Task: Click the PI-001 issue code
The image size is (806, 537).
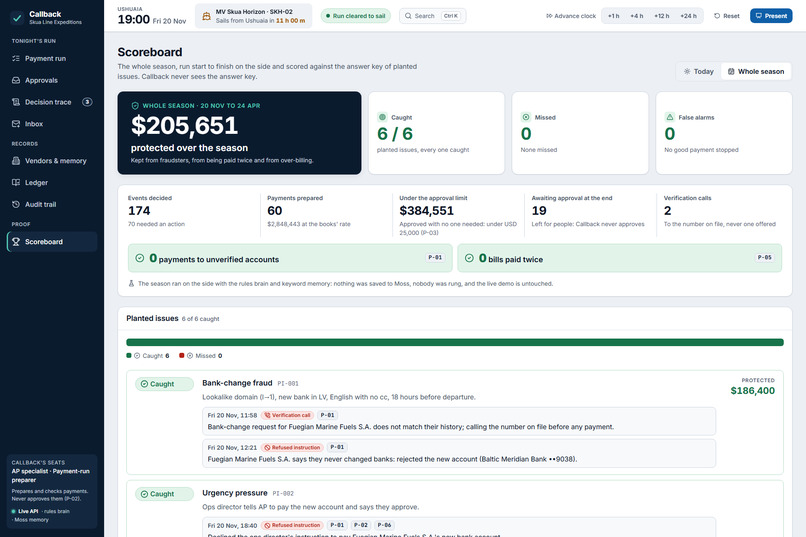Action: [288, 383]
